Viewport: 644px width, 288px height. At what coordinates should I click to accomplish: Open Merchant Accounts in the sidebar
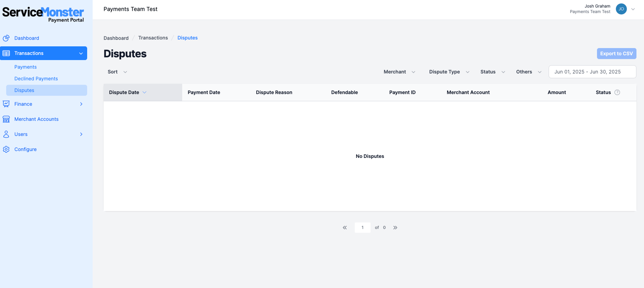[37, 119]
